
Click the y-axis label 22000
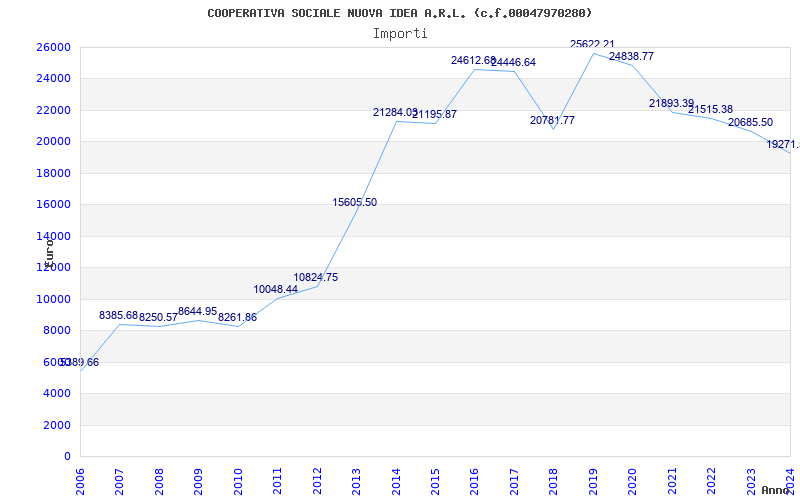tap(53, 110)
